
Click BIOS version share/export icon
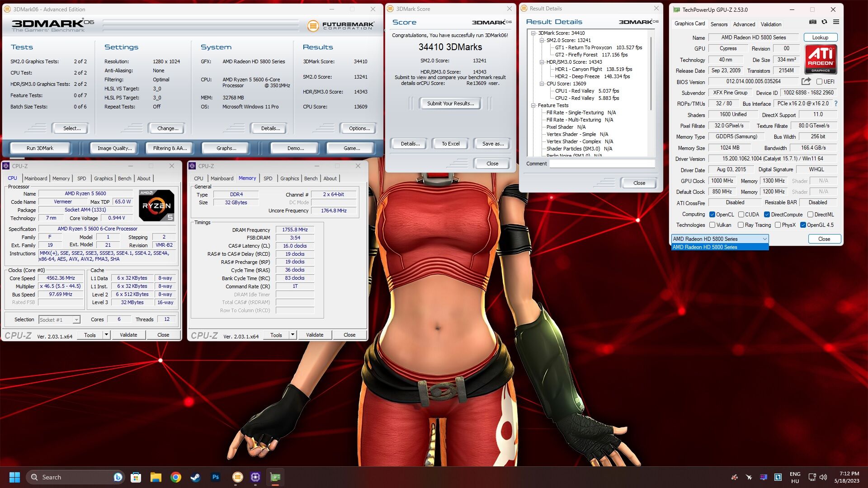click(806, 81)
